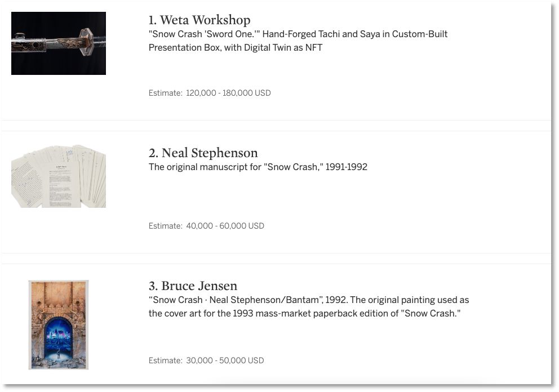Image resolution: width=559 pixels, height=392 pixels.
Task: Click the 'Snow Crash · Neal Stephenson/Bantam' description line
Action: tap(309, 300)
